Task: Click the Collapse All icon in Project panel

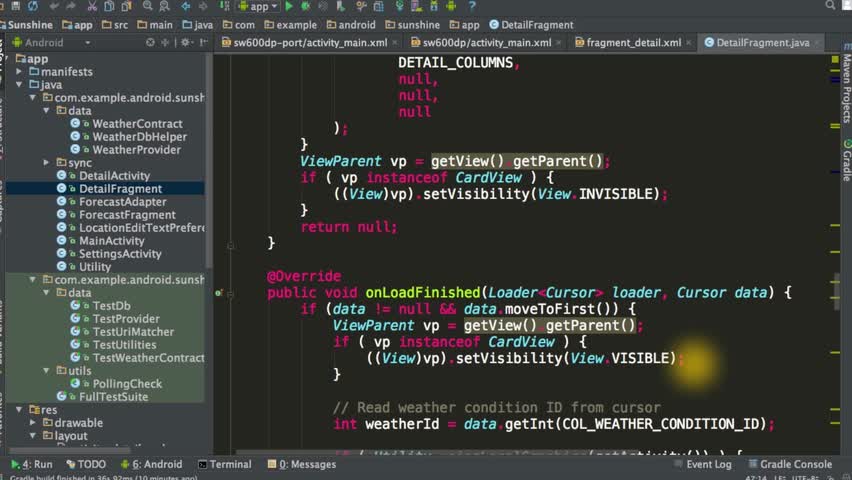Action: point(165,42)
